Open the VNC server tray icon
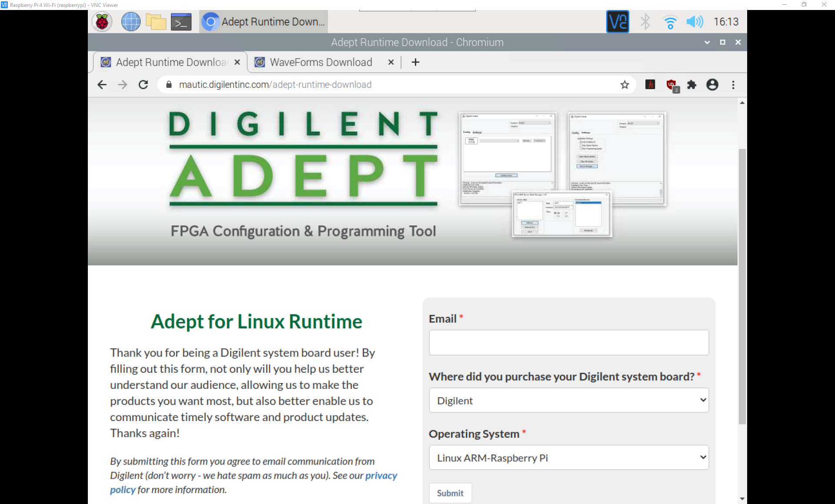 [618, 22]
